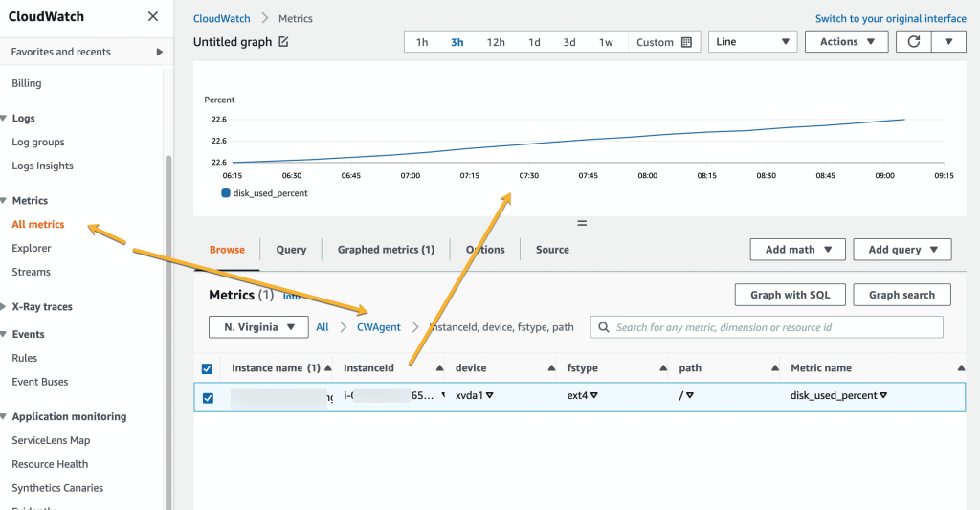Click the Metrics Info link
980x510 pixels.
tap(291, 297)
